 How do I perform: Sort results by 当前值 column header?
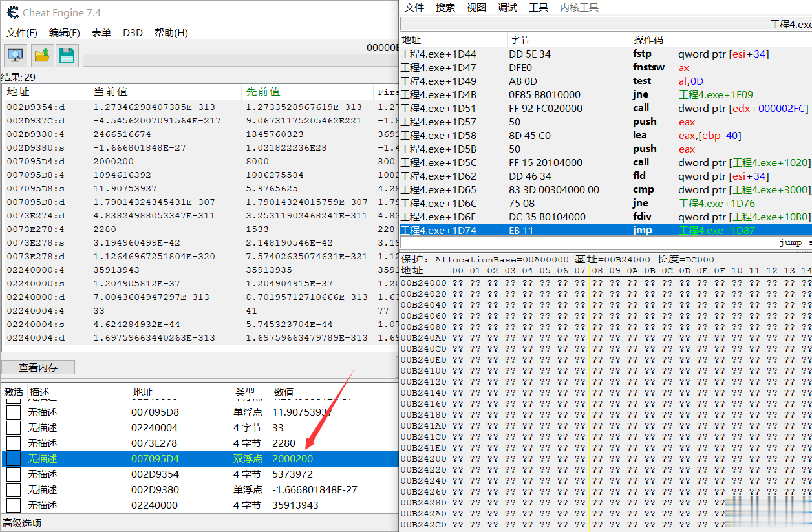(x=111, y=92)
